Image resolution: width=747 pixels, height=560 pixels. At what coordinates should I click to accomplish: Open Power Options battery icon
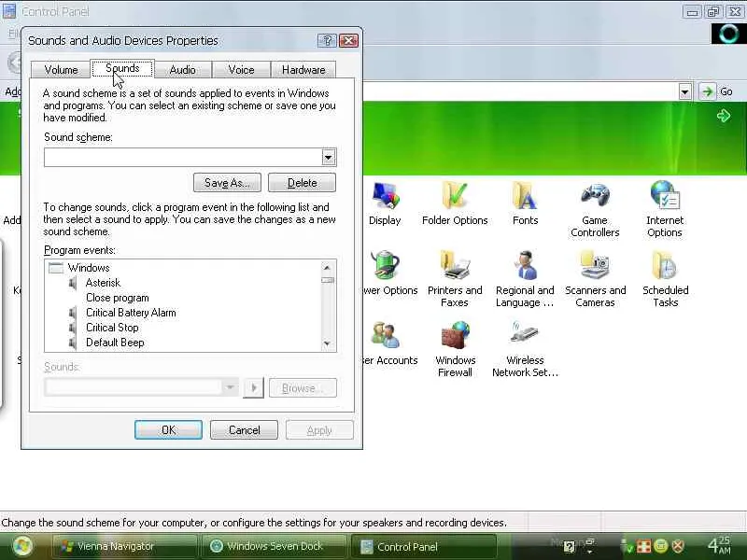click(x=386, y=266)
